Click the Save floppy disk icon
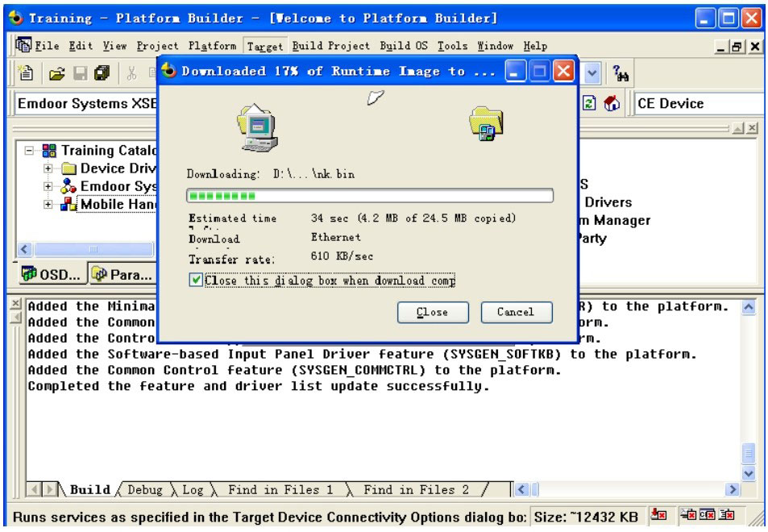The image size is (768, 532). [x=80, y=73]
